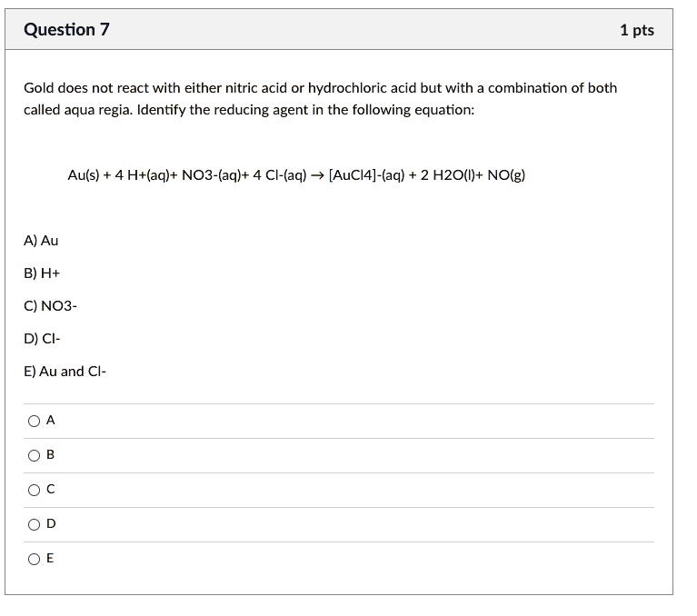This screenshot has height=616, width=697.
Task: Click the "A) Au" answer choice text
Action: point(41,241)
